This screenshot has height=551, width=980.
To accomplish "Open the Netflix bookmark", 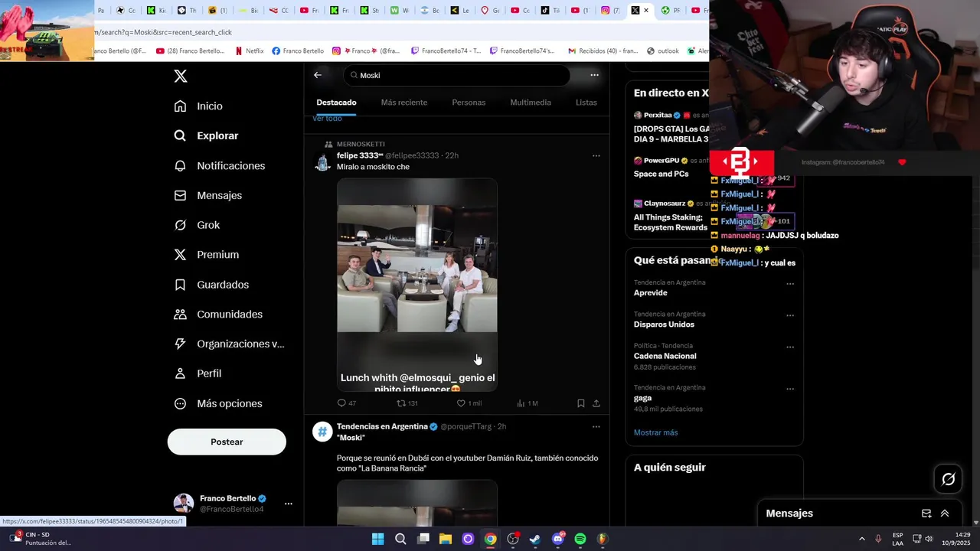I will 250,51.
